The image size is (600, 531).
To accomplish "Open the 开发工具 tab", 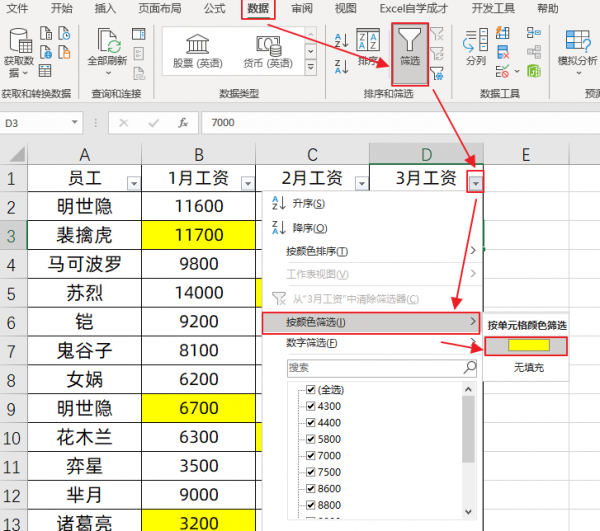I will [493, 8].
